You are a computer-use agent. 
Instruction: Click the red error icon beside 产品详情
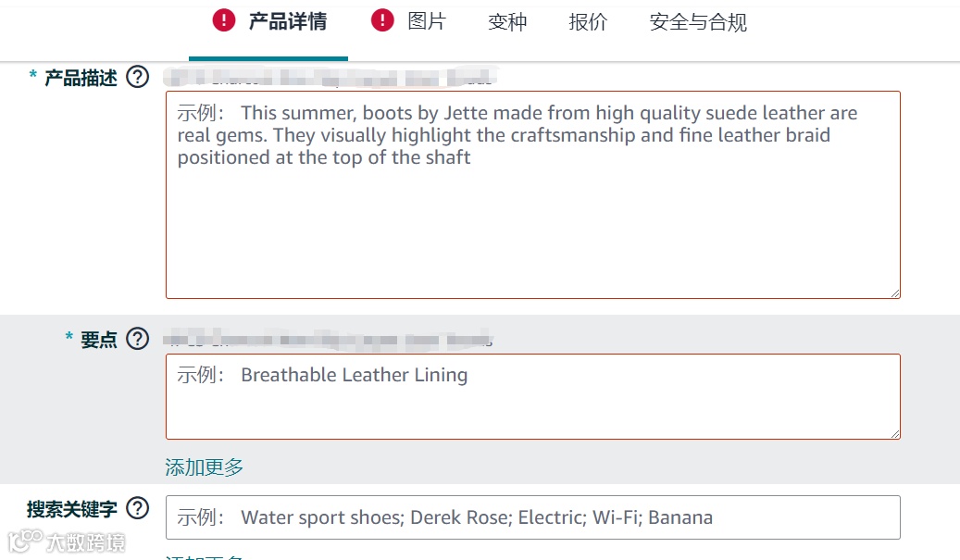(224, 20)
